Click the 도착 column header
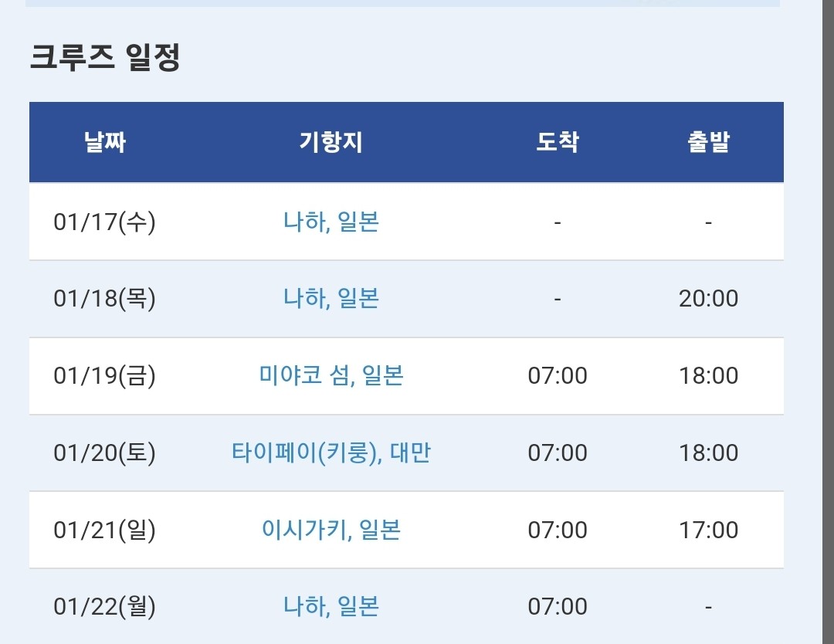 coord(558,142)
